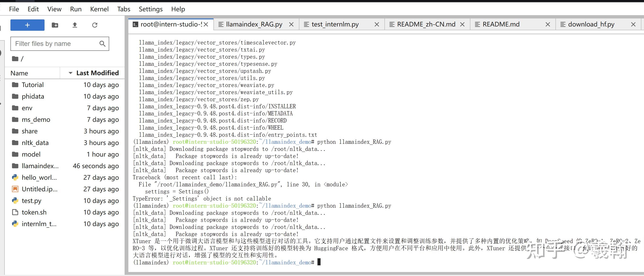This screenshot has width=644, height=276.
Task: Open the Edit menu
Action: pyautogui.click(x=33, y=9)
